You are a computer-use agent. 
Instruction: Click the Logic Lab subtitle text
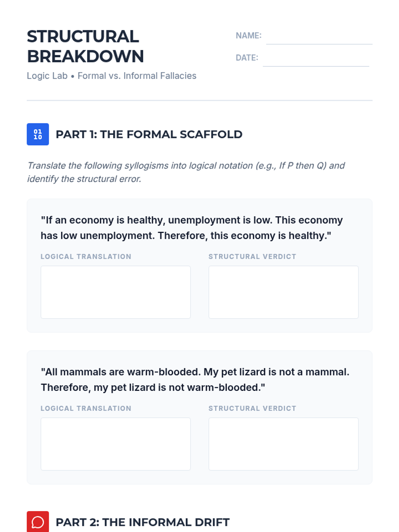click(x=112, y=76)
